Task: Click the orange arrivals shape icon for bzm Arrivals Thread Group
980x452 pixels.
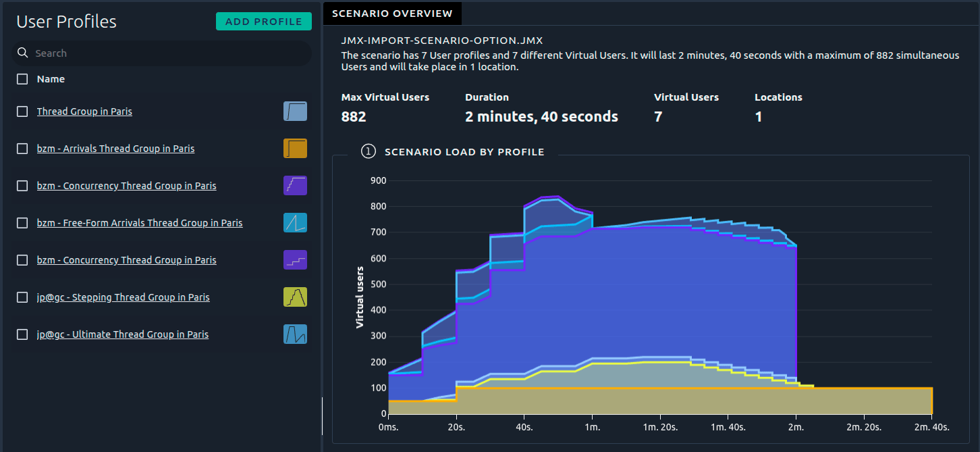Action: pyautogui.click(x=295, y=148)
